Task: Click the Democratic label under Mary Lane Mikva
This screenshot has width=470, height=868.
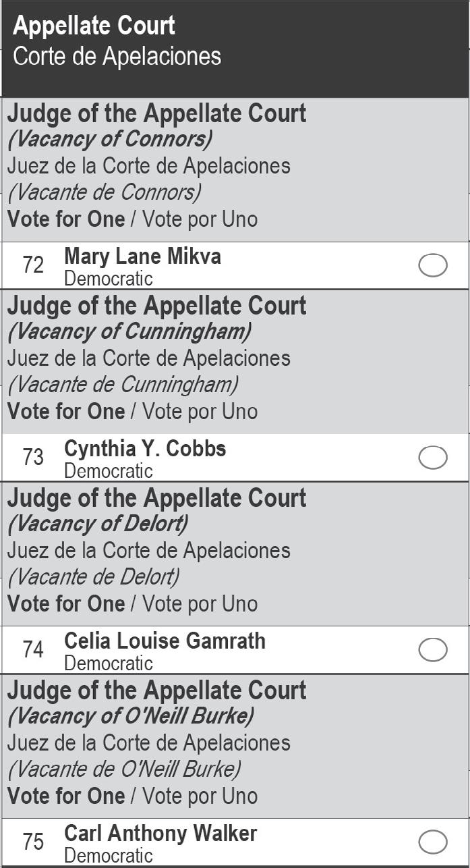Action: click(x=108, y=278)
